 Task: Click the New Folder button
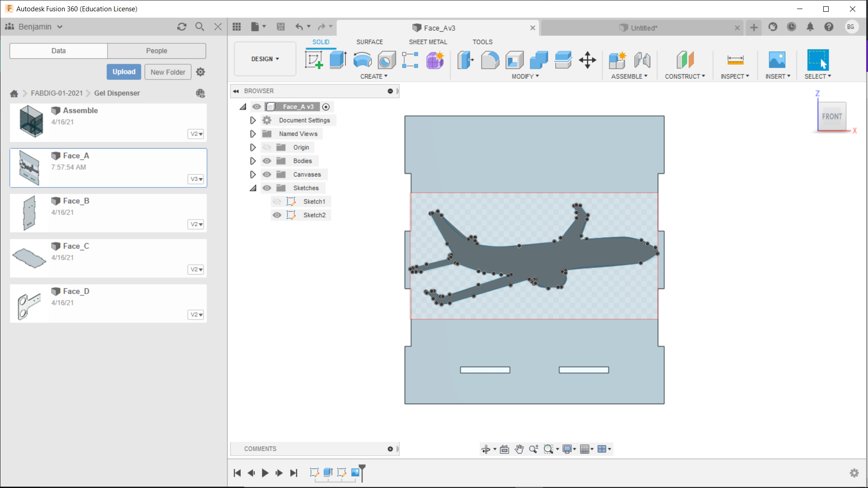tap(168, 72)
